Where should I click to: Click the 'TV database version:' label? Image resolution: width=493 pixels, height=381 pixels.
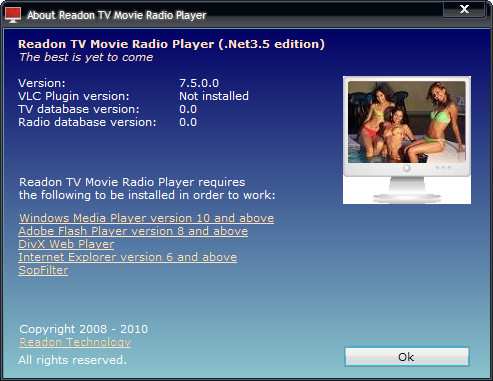pyautogui.click(x=79, y=109)
